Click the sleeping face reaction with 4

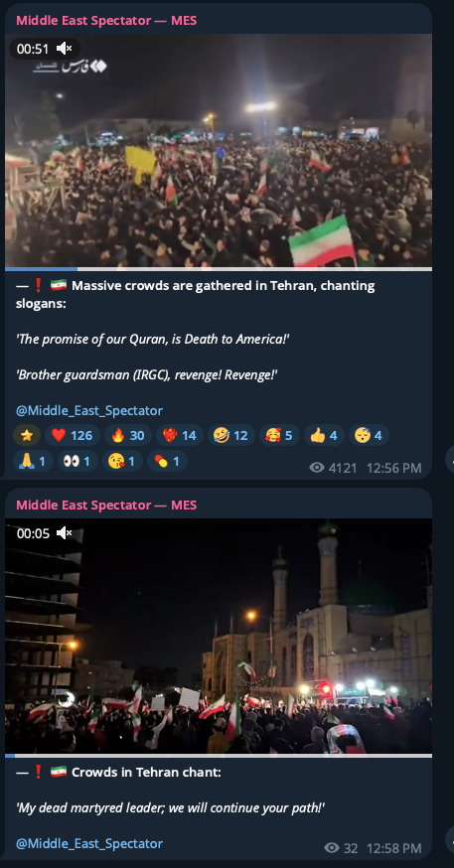(x=369, y=435)
